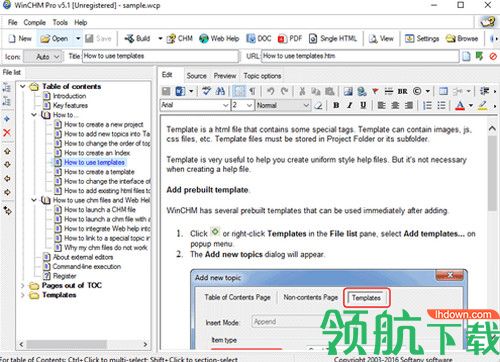Move the topic down with the arrow icon
The width and height of the screenshot is (500, 362).
pyautogui.click(x=7, y=165)
